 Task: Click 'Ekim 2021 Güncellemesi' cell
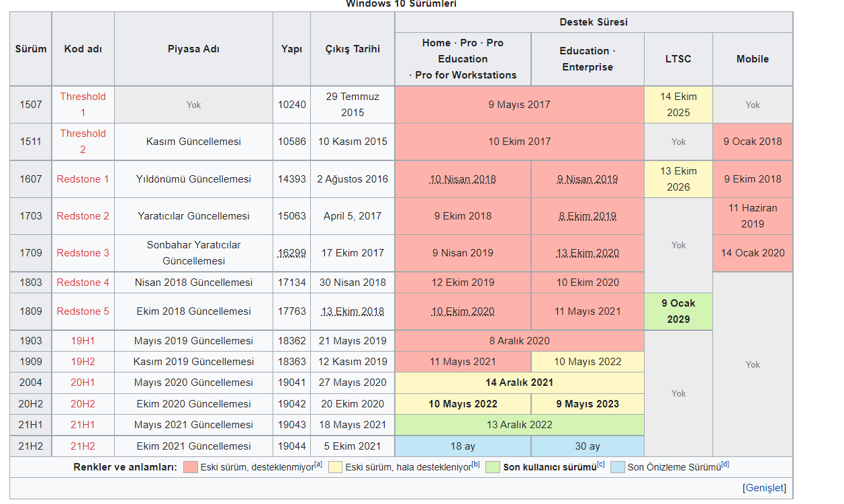193,446
